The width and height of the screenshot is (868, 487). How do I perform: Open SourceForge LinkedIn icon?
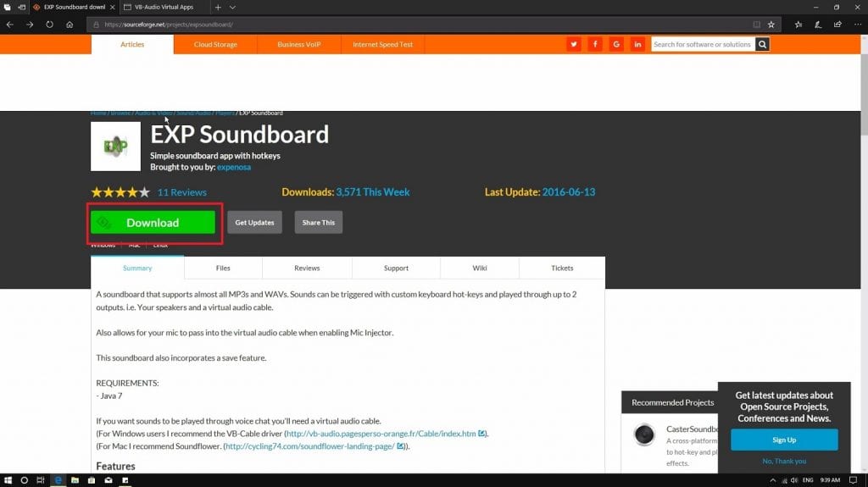(x=637, y=44)
